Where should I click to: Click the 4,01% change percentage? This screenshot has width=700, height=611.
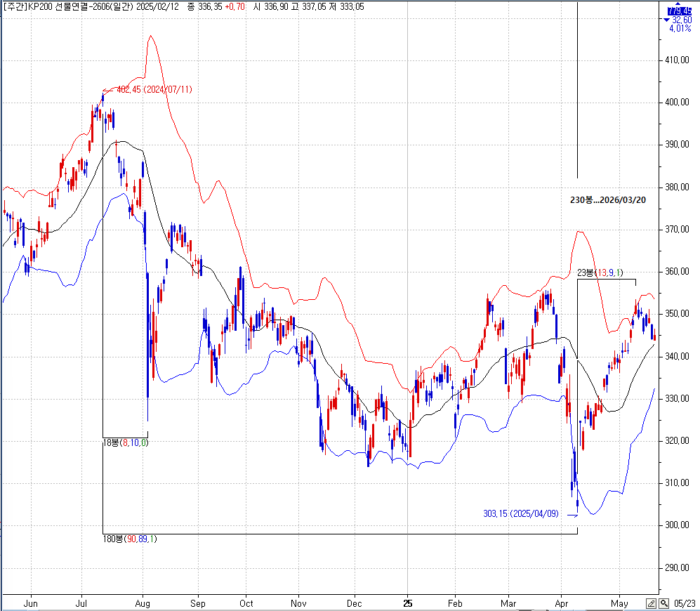click(679, 29)
